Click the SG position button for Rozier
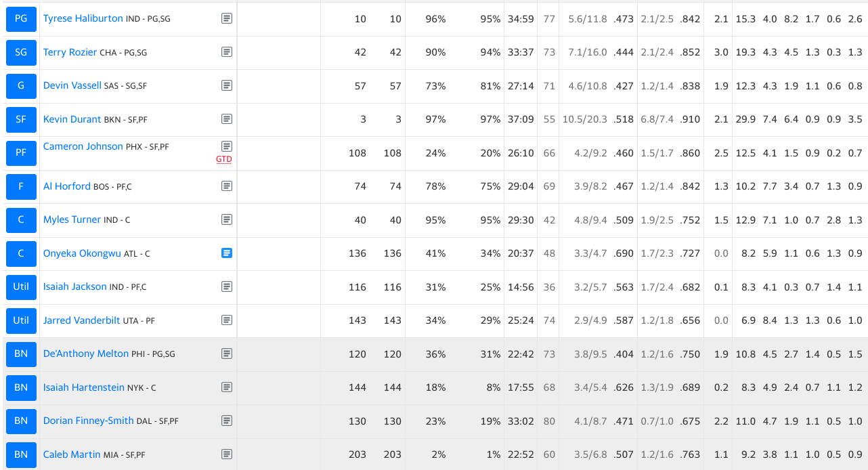868x470 pixels. (21, 52)
